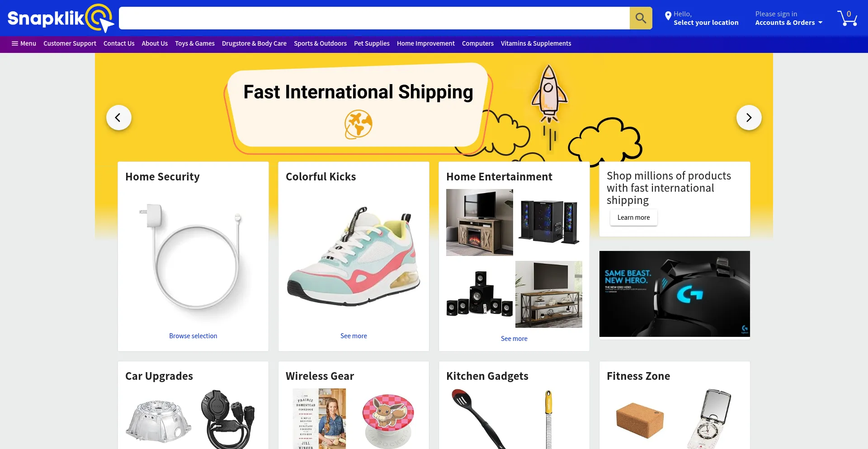The height and width of the screenshot is (449, 868).
Task: Click See more under Home Entertainment
Action: coord(514,339)
